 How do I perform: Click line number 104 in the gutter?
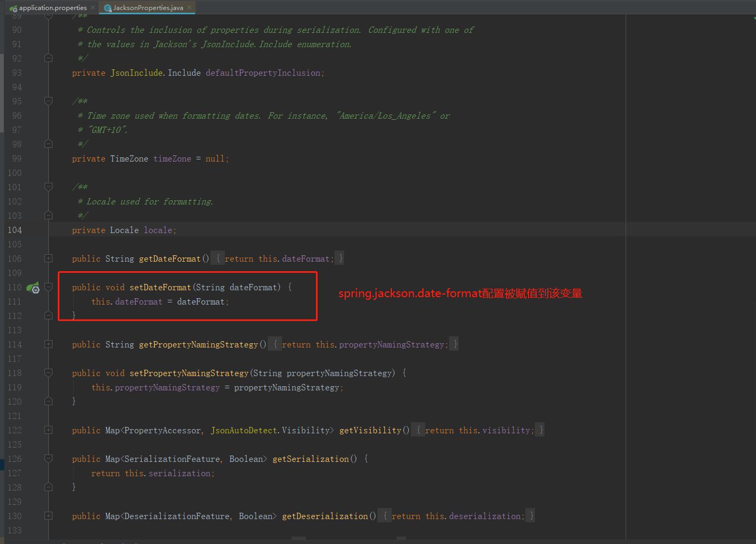pos(15,230)
